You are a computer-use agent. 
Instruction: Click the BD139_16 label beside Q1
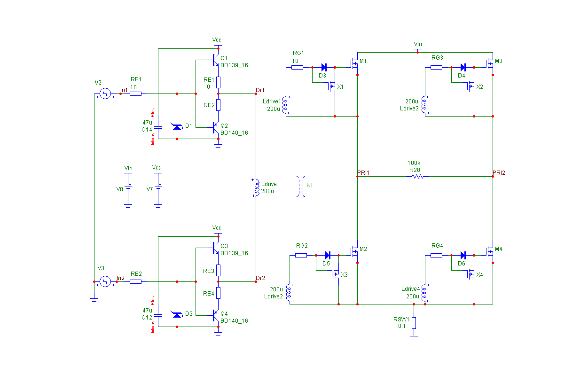point(234,65)
